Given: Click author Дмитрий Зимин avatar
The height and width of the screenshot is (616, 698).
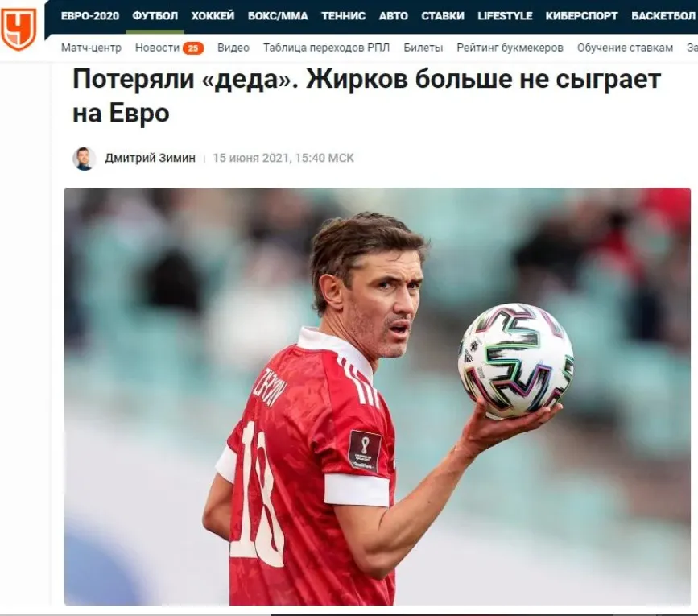Looking at the screenshot, I should [85, 158].
